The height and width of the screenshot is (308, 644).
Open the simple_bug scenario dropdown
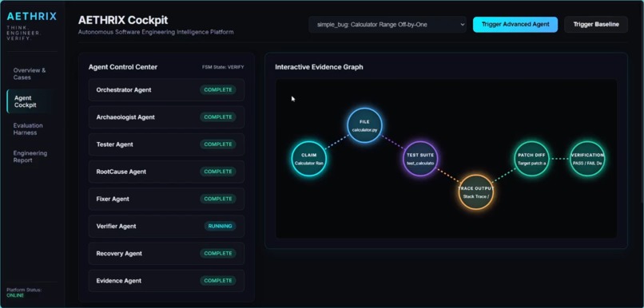pos(388,25)
